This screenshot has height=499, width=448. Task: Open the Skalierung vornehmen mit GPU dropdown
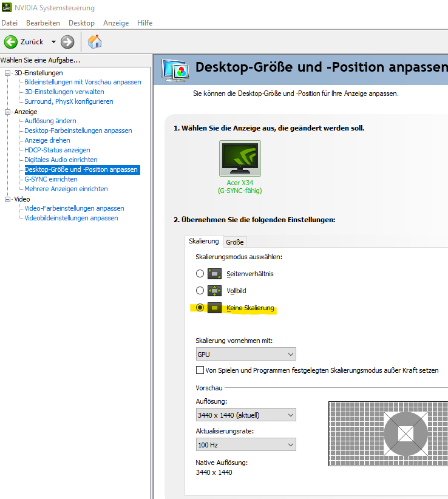(x=246, y=354)
